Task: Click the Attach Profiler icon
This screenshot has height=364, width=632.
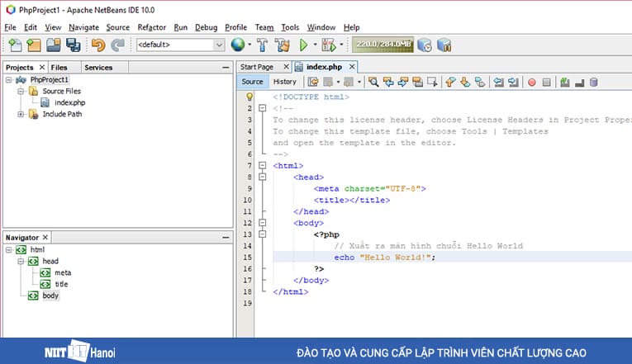Action: tap(444, 45)
